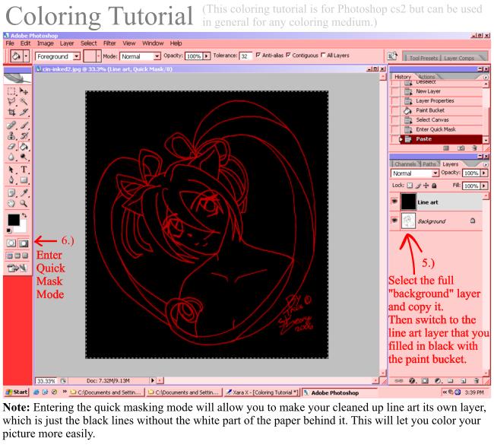
Task: Select the Dodge tool
Action: point(24,157)
